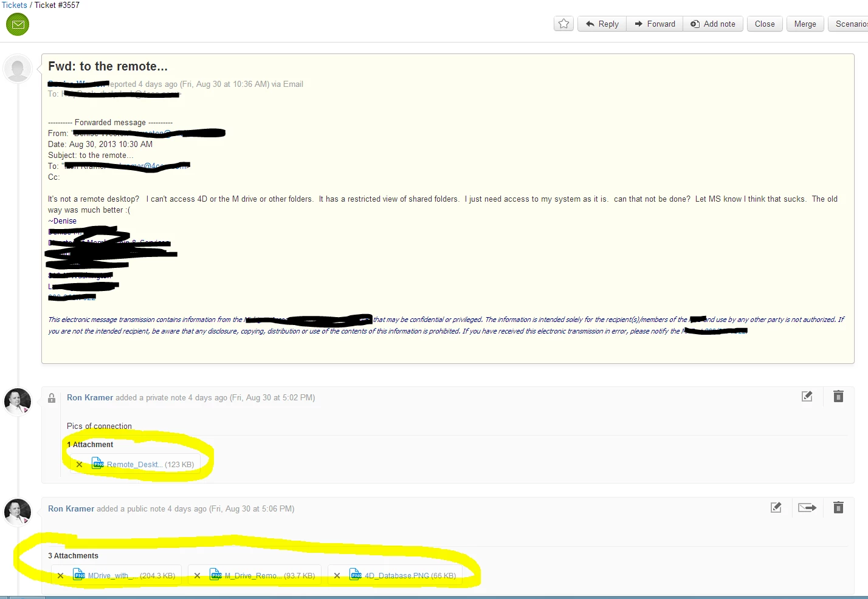
Task: Open Remote_Deskt... attachment file
Action: point(134,465)
